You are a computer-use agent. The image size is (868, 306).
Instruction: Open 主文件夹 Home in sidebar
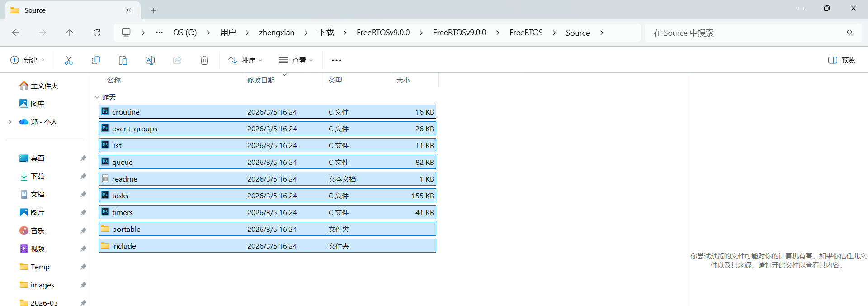coord(39,86)
